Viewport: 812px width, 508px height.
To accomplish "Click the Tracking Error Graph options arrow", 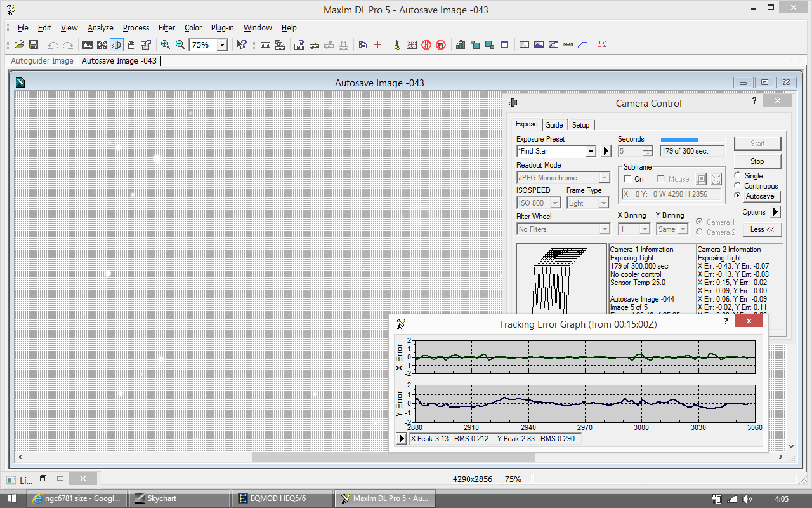I will [401, 439].
